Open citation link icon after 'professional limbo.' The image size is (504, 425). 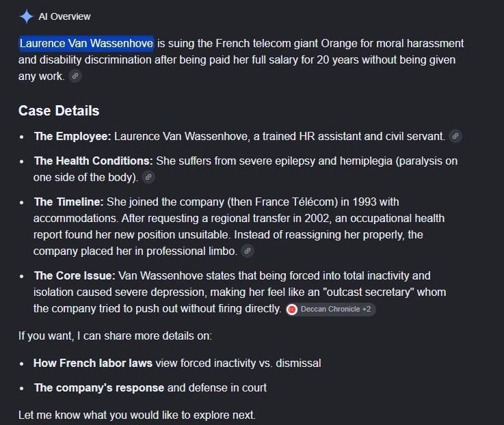(247, 251)
